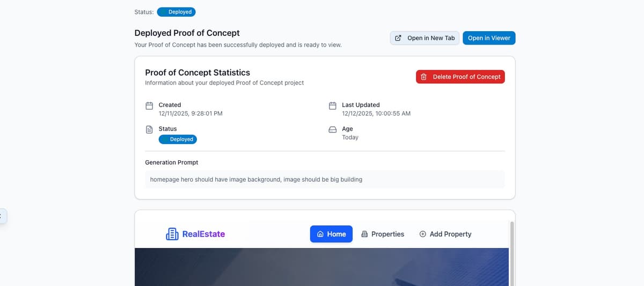Click the plus-circle icon in Add Property
Screen dimensions: 644x286
click(x=423, y=234)
